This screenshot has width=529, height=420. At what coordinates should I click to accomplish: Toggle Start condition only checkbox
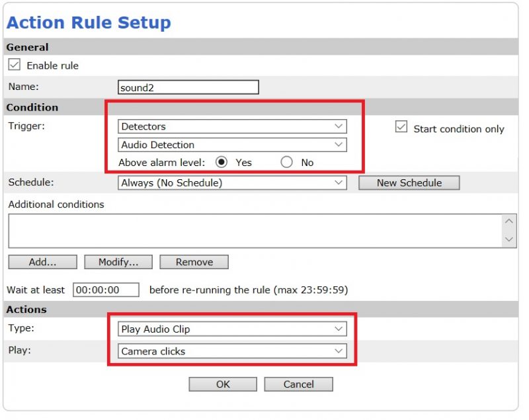(401, 127)
